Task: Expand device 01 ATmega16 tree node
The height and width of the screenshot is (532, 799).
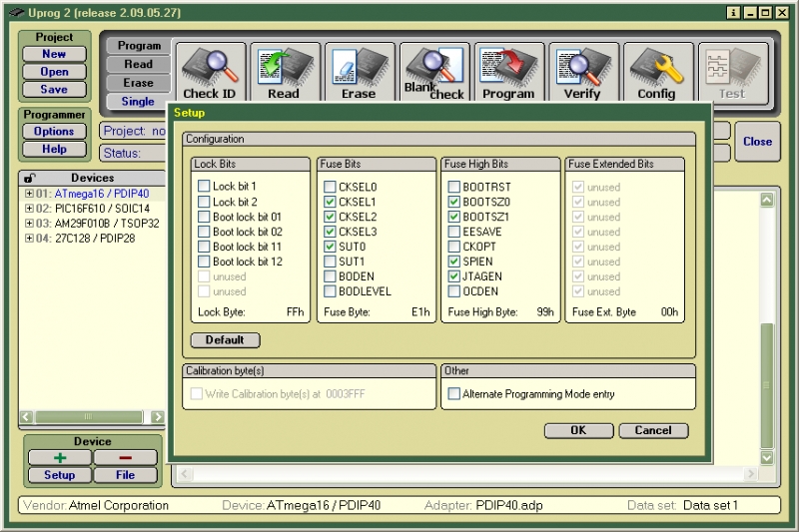Action: [x=29, y=194]
